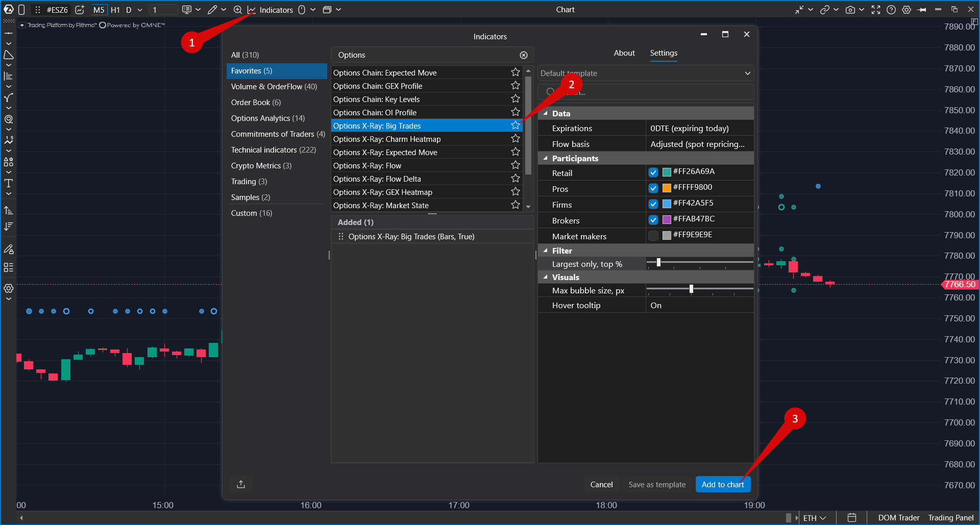Viewport: 980px width, 525px height.
Task: Disable the Brokers participant checkbox
Action: 653,220
